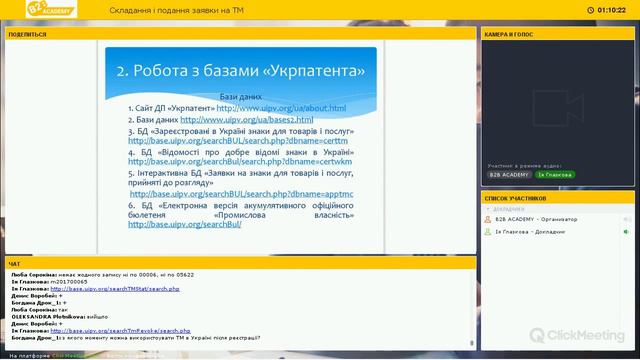Open the uipv.org/ua/about.html slide link
The image size is (640, 360).
pos(281,108)
